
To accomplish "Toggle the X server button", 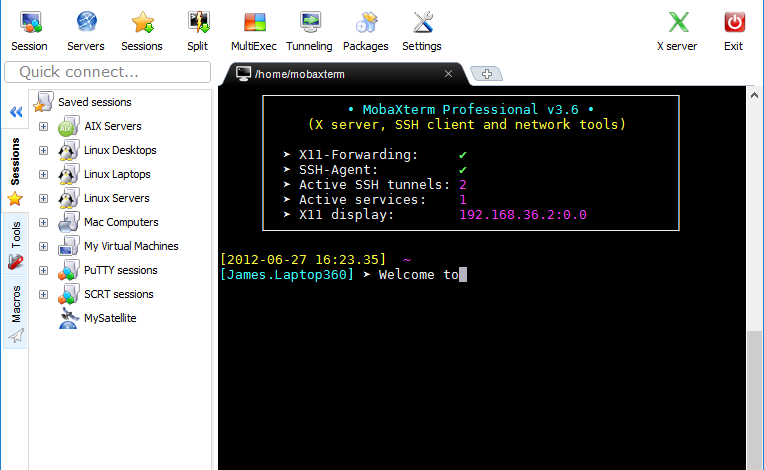I will click(x=677, y=31).
